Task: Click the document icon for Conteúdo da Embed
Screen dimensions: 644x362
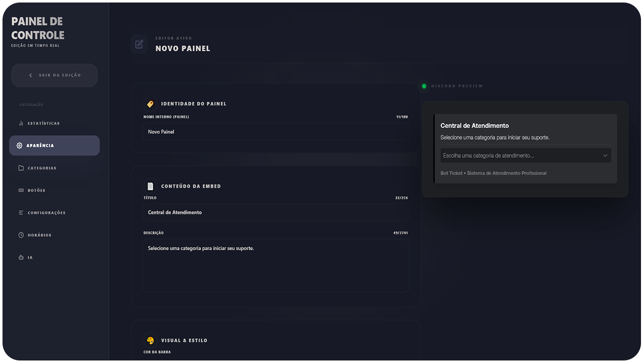Action: [x=150, y=187]
